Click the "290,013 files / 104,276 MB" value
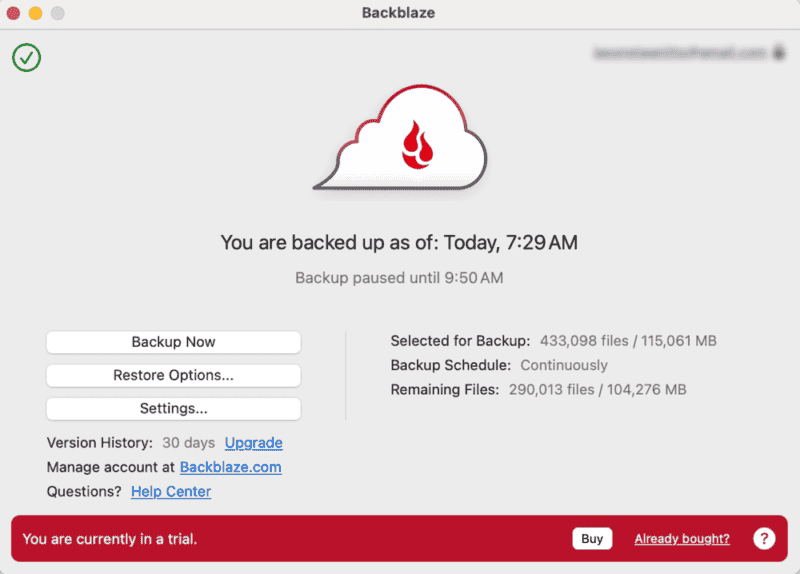800x574 pixels. [x=597, y=390]
